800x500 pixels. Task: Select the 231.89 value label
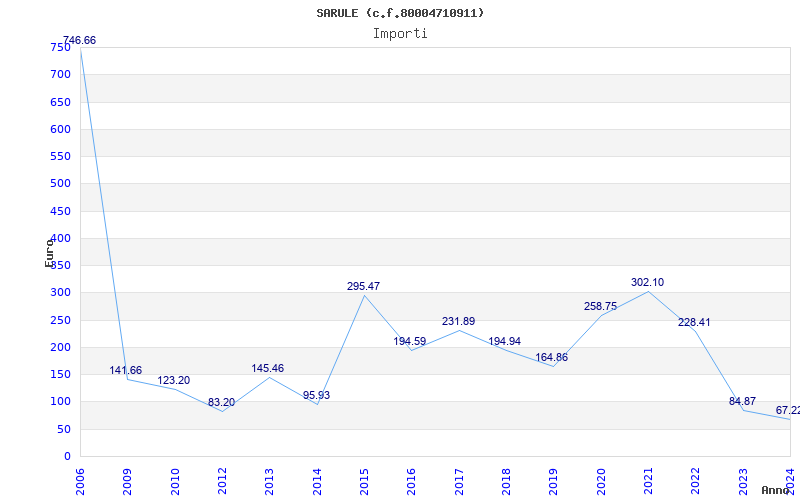458,321
